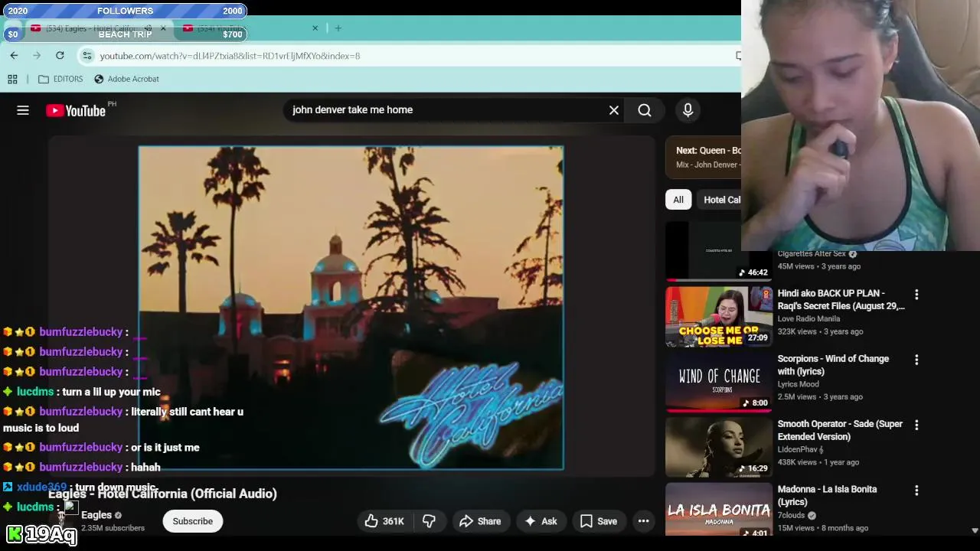Click the browser forward arrow
This screenshot has width=980, height=551.
tap(37, 55)
